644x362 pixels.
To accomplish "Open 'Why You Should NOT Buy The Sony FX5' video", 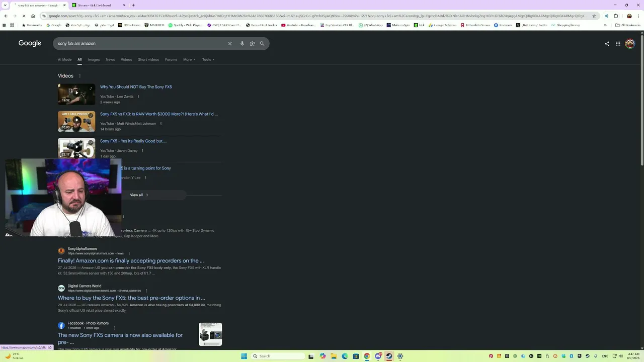I will pyautogui.click(x=136, y=87).
